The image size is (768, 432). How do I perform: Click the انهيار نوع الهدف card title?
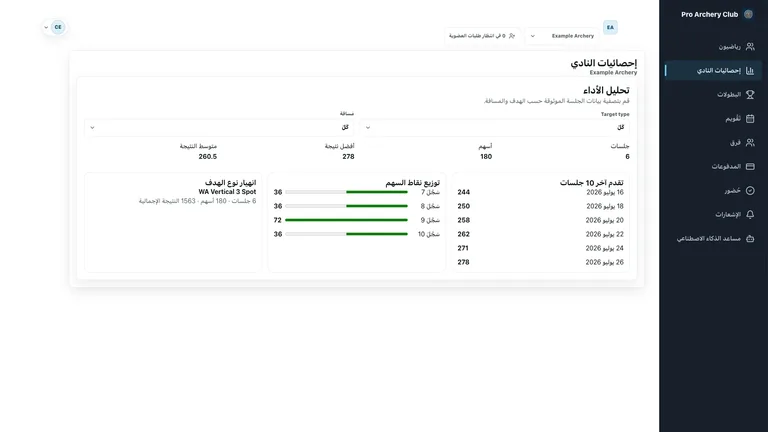click(230, 183)
